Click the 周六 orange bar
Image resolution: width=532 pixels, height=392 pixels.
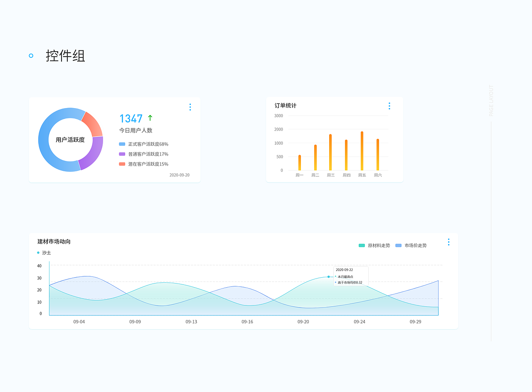[378, 155]
